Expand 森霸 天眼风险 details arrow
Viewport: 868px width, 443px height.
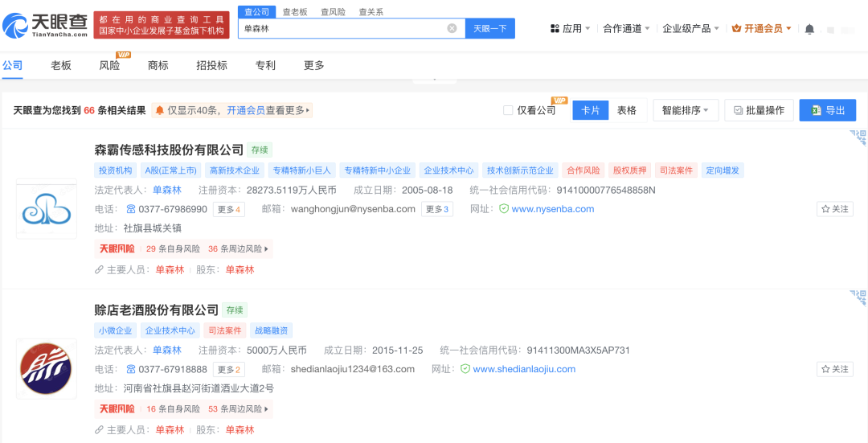267,249
